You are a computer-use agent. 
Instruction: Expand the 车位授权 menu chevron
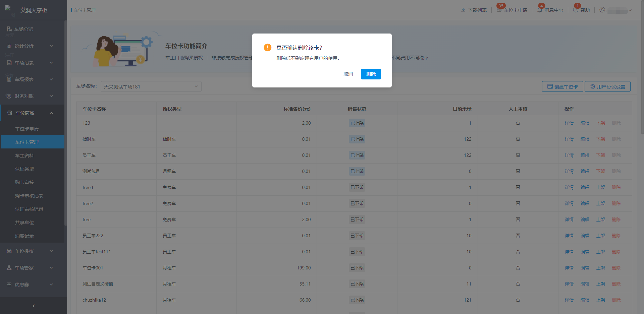(51, 251)
